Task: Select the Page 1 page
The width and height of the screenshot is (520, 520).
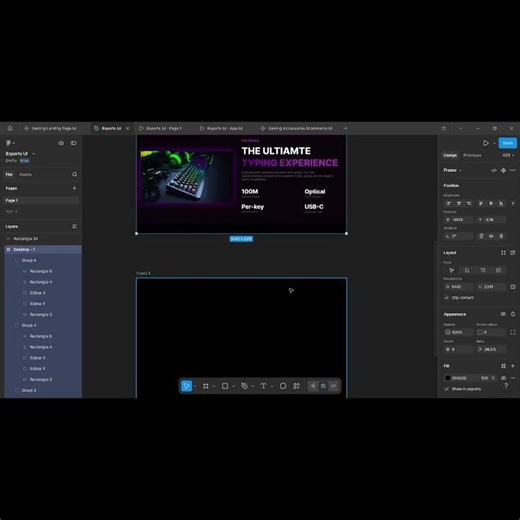Action: [x=42, y=200]
